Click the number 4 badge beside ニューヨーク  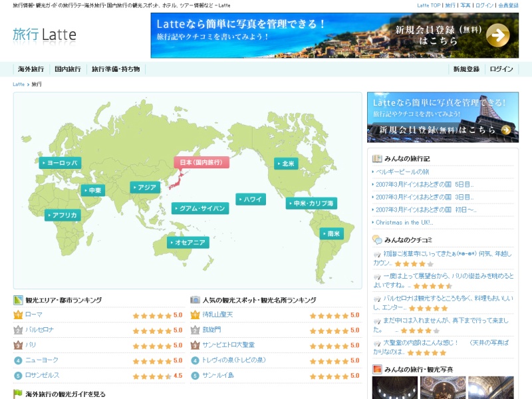point(18,360)
